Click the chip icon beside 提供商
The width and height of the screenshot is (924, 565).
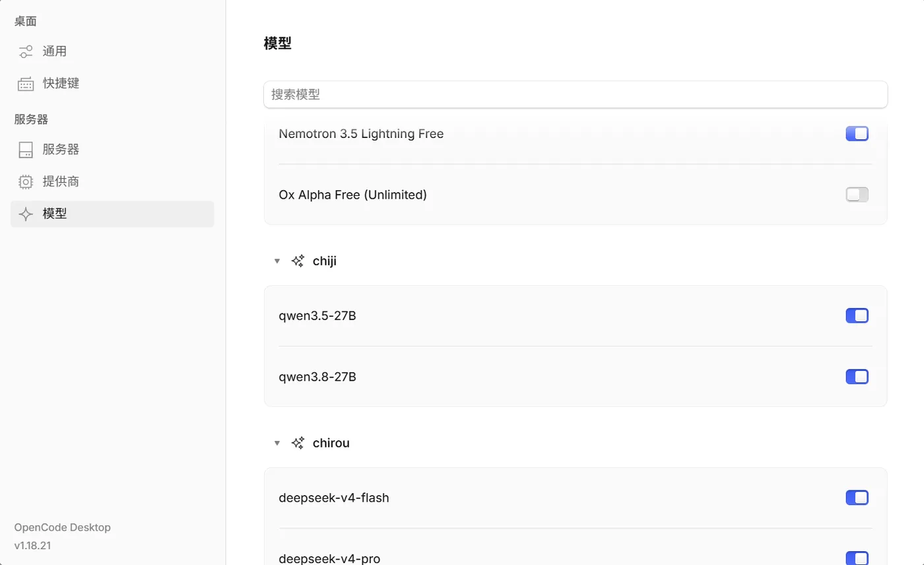[x=26, y=182]
